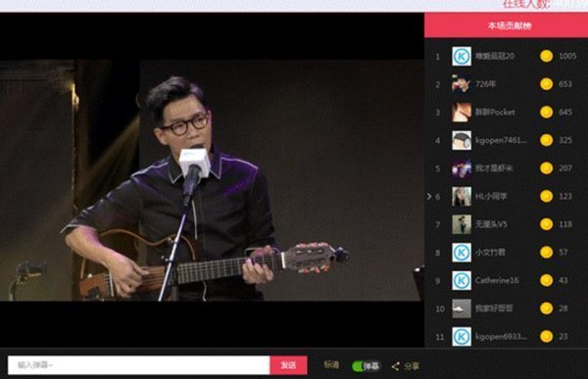Select the username 726年
588x379 pixels.
click(x=486, y=84)
